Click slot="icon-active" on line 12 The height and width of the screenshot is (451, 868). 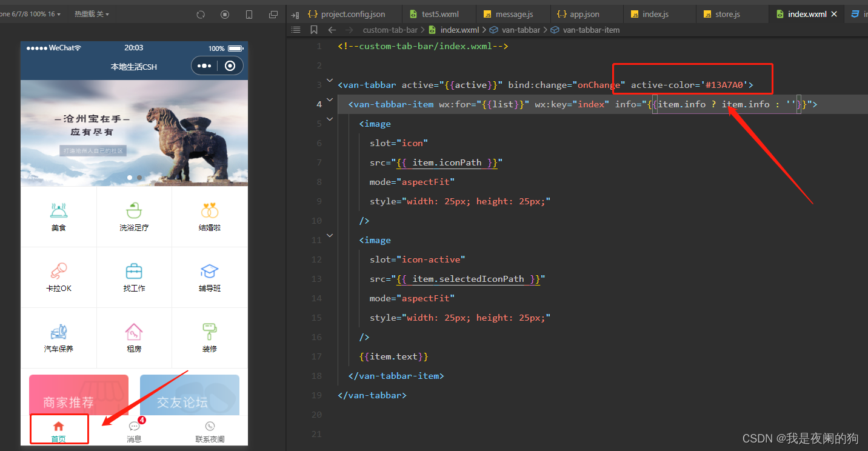click(x=417, y=259)
